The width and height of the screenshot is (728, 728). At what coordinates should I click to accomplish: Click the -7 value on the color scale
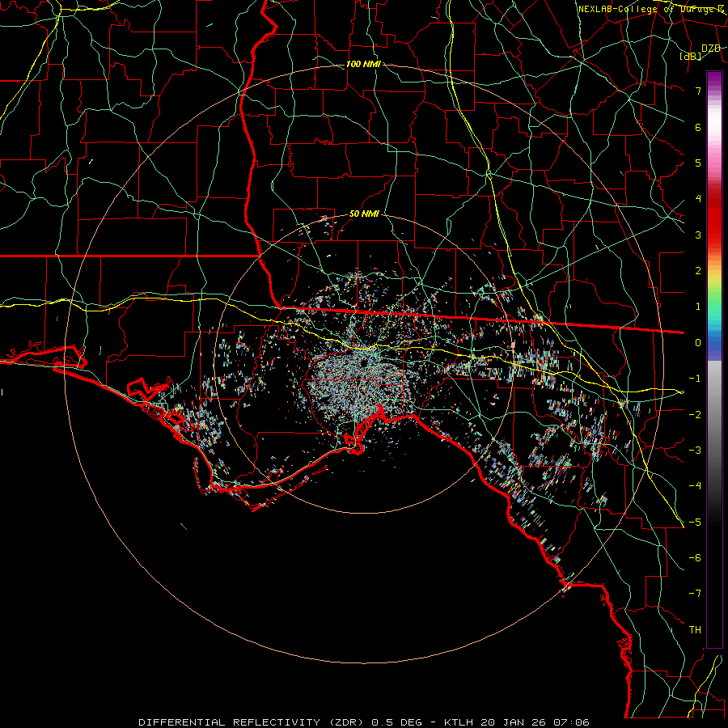point(695,594)
